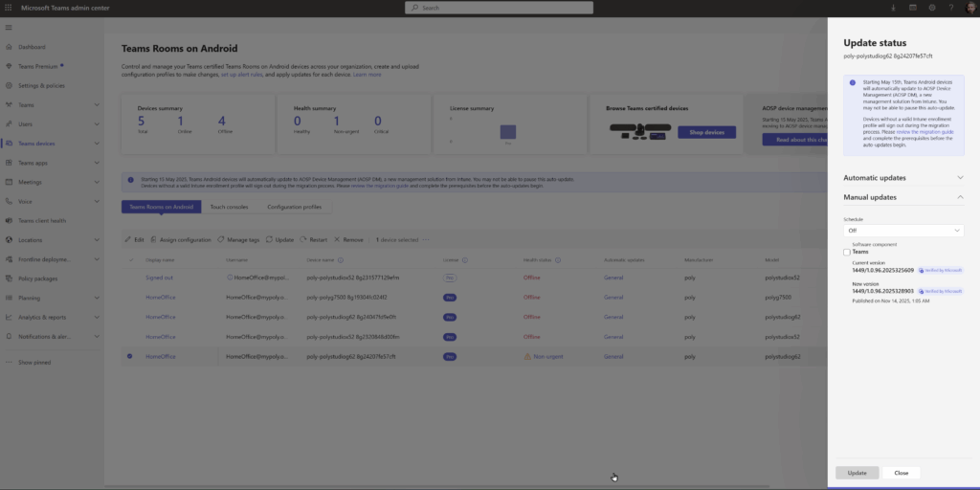The image size is (980, 490).
Task: Open the app launcher waffle icon
Action: [x=9, y=8]
